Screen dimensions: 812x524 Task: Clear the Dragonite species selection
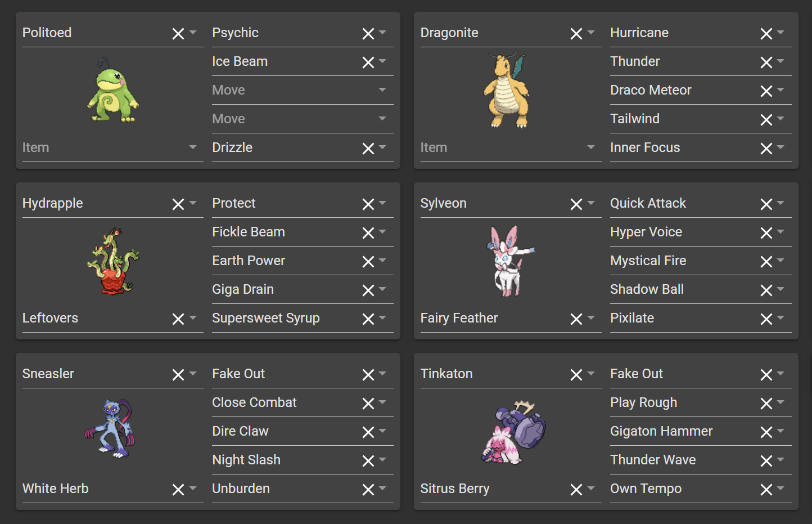pyautogui.click(x=576, y=34)
